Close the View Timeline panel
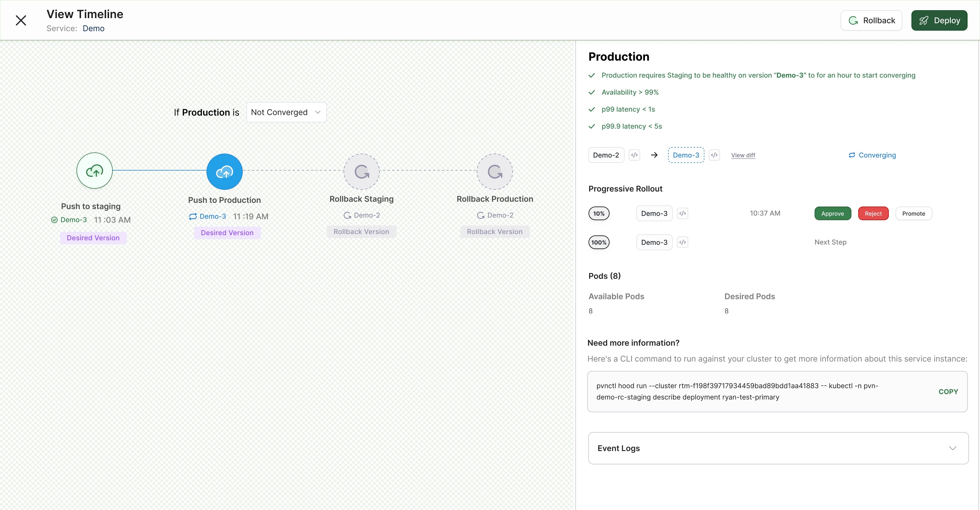The image size is (980, 510). (x=21, y=21)
